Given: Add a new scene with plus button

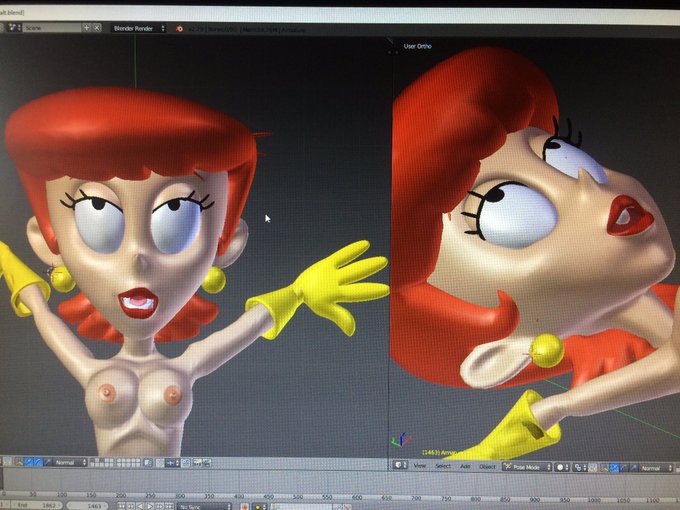Looking at the screenshot, I should pos(86,28).
